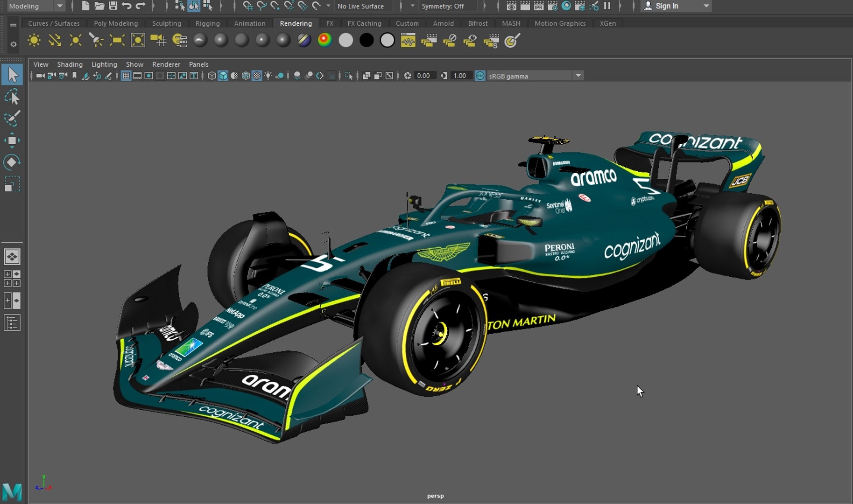
Task: Expand snap options small arrow after magnet icons
Action: pyautogui.click(x=328, y=6)
